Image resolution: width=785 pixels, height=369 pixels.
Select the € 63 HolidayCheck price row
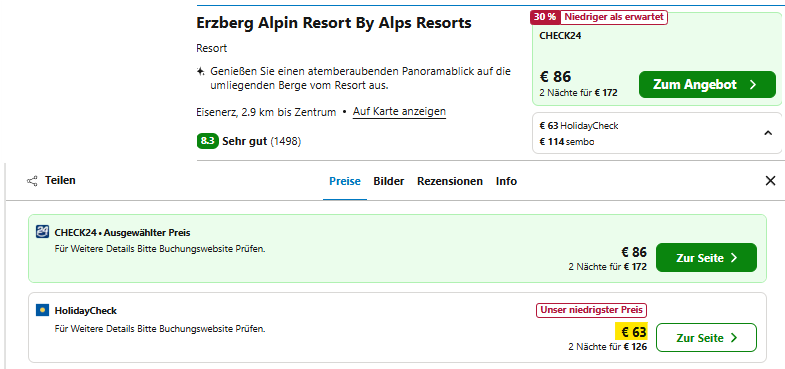[579, 126]
